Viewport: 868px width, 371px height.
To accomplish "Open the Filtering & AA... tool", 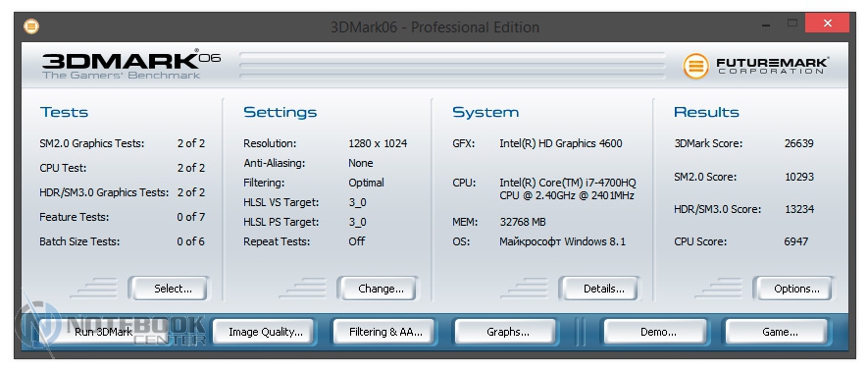I will click(385, 332).
